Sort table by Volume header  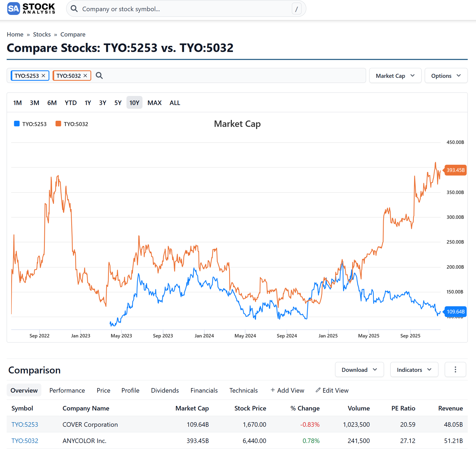point(359,408)
